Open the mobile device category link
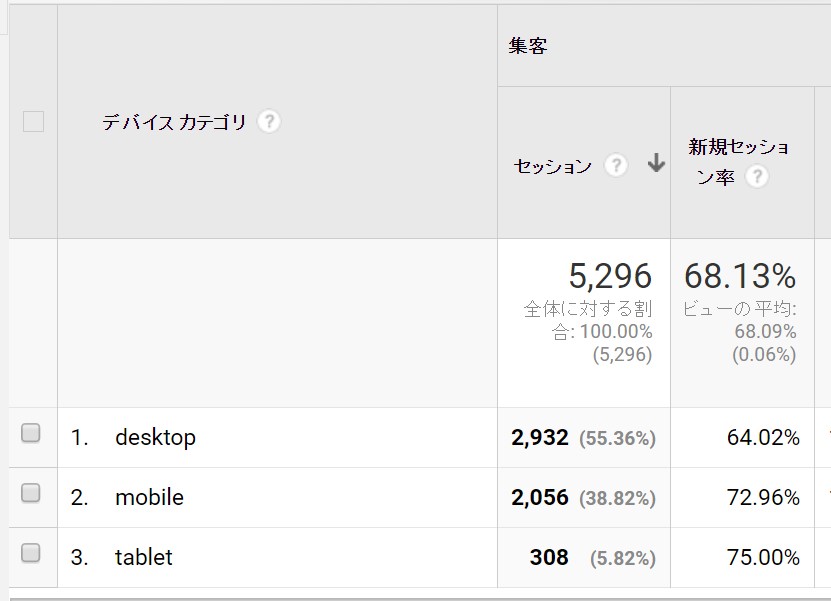This screenshot has height=601, width=831. tap(149, 498)
